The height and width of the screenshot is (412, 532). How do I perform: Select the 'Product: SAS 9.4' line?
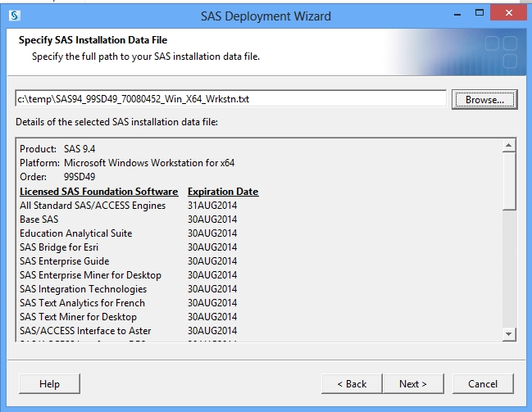[x=57, y=149]
